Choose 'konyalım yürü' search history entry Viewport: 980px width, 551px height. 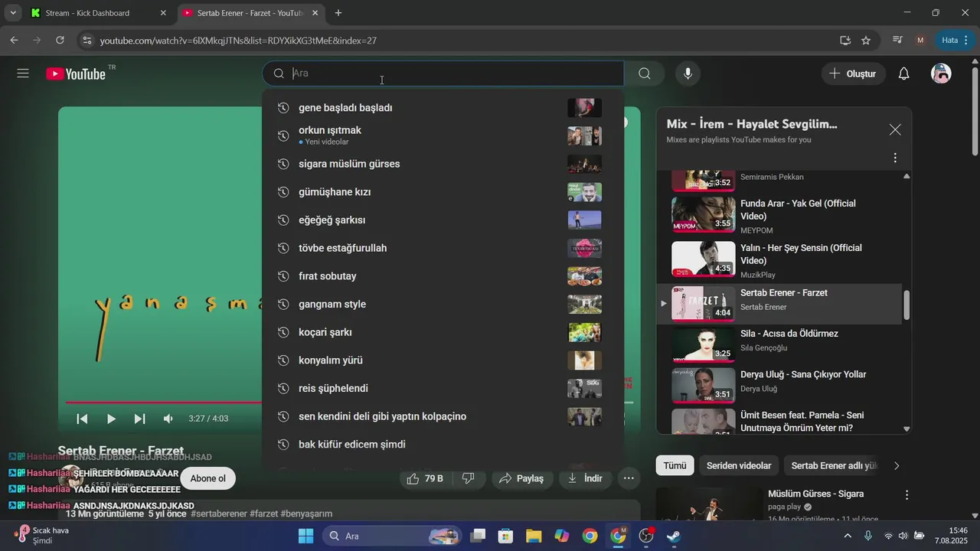pos(443,360)
